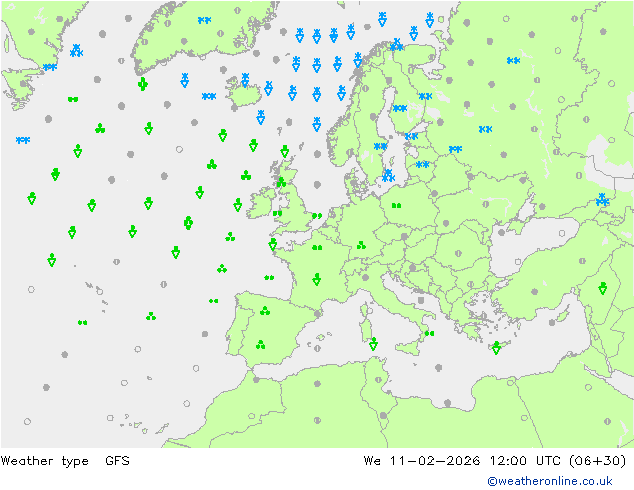This screenshot has width=634, height=490.
Task: Click the snow symbol over Estonia
Action: [x=411, y=136]
